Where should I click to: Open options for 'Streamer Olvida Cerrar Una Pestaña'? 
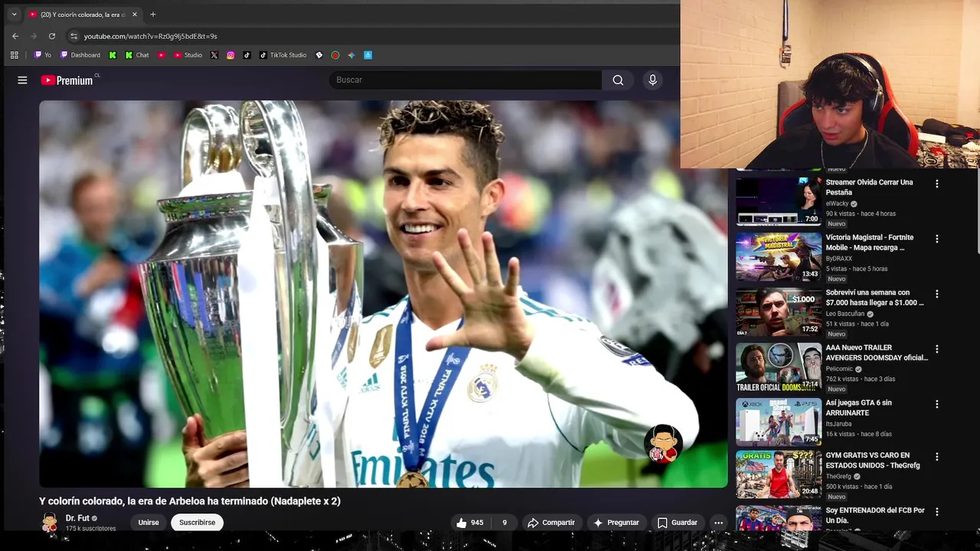tap(936, 184)
